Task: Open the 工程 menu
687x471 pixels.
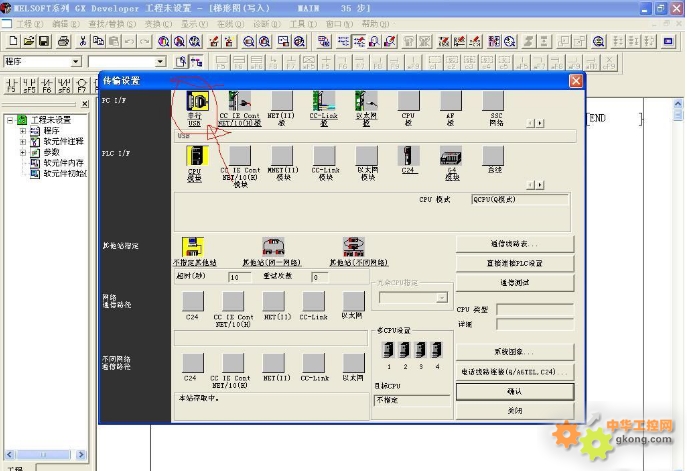Action: (29, 24)
